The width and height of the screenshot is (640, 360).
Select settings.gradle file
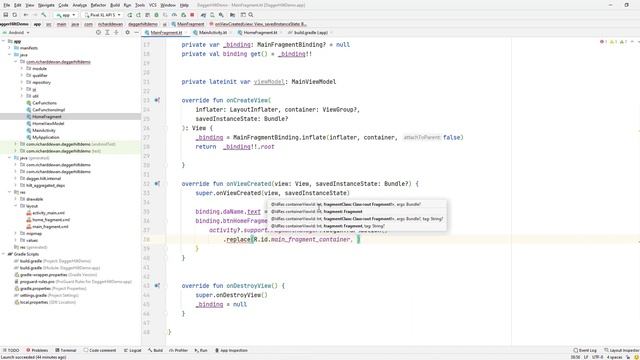tap(33, 296)
